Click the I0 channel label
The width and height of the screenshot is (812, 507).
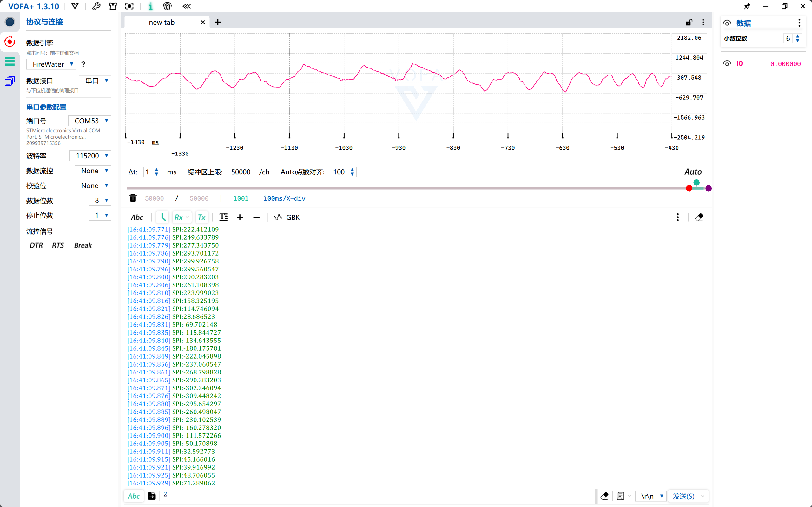[x=740, y=64]
